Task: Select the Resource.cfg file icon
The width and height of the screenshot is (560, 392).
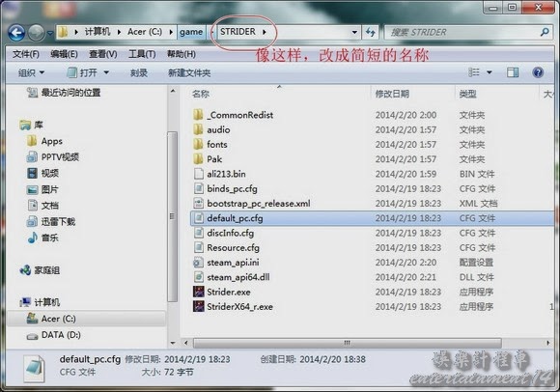Action: click(x=198, y=247)
